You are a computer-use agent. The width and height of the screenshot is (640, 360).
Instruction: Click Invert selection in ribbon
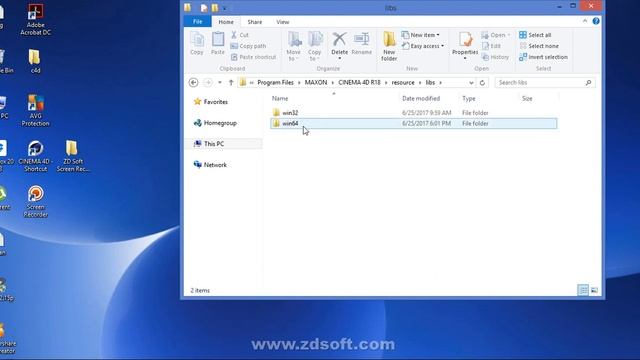pyautogui.click(x=543, y=57)
